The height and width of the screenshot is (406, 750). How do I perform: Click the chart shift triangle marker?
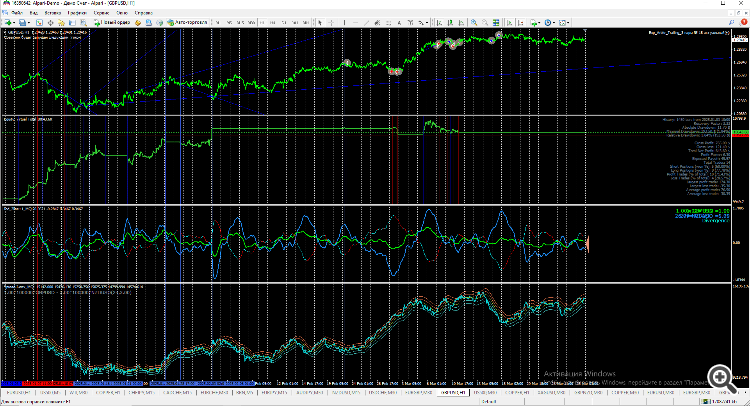(x=585, y=31)
